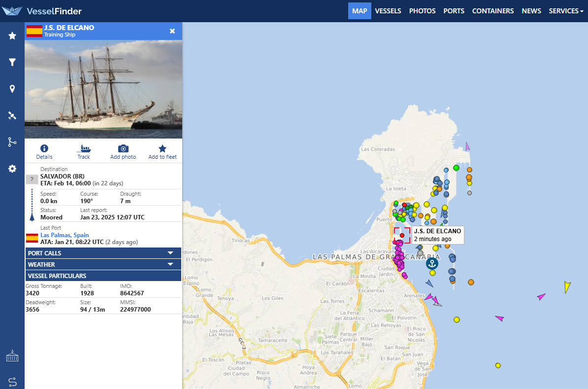The height and width of the screenshot is (389, 588).
Task: Open the PHOTOS page
Action: click(x=422, y=11)
